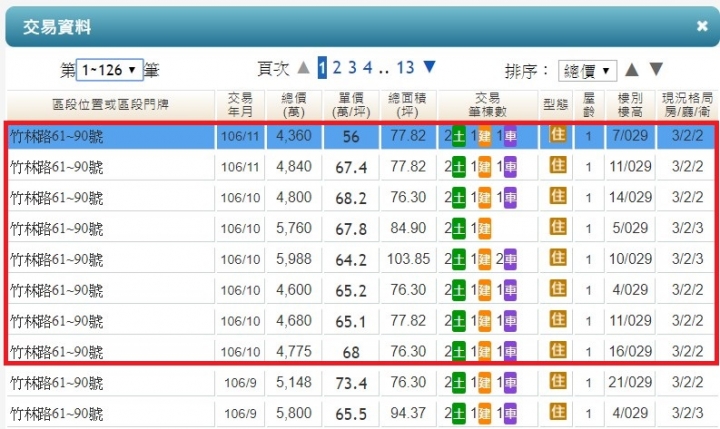
Task: Select floor value 16/029
Action: [x=630, y=351]
